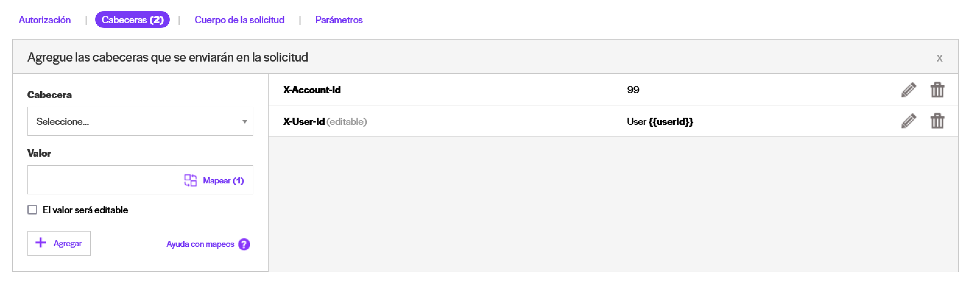The width and height of the screenshot is (980, 298).
Task: Select the Cabeceras (2) tab
Action: click(132, 20)
